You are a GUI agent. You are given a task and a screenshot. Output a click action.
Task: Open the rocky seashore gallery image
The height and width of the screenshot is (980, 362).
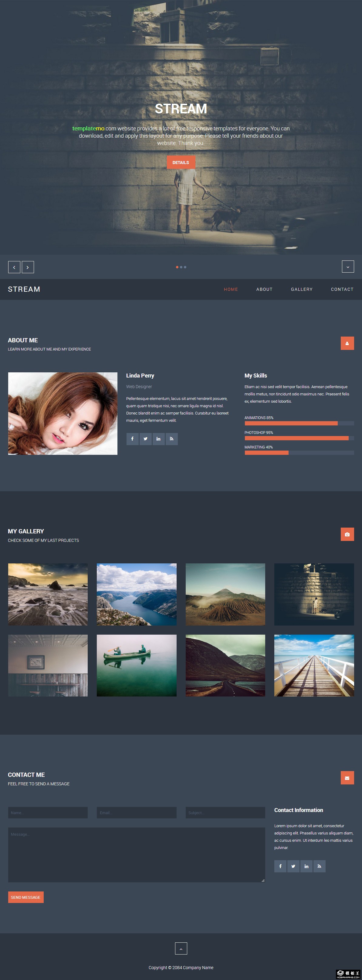coord(48,594)
